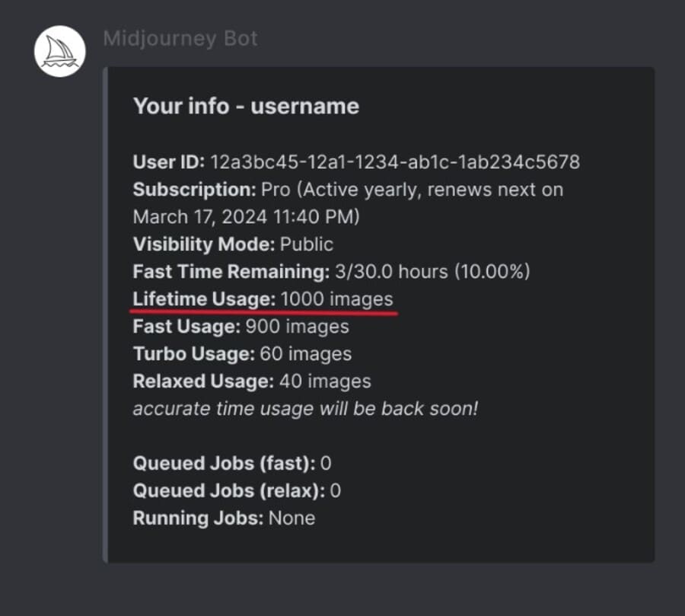
Task: Select the Queued Jobs (fast) value 0
Action: click(x=326, y=464)
